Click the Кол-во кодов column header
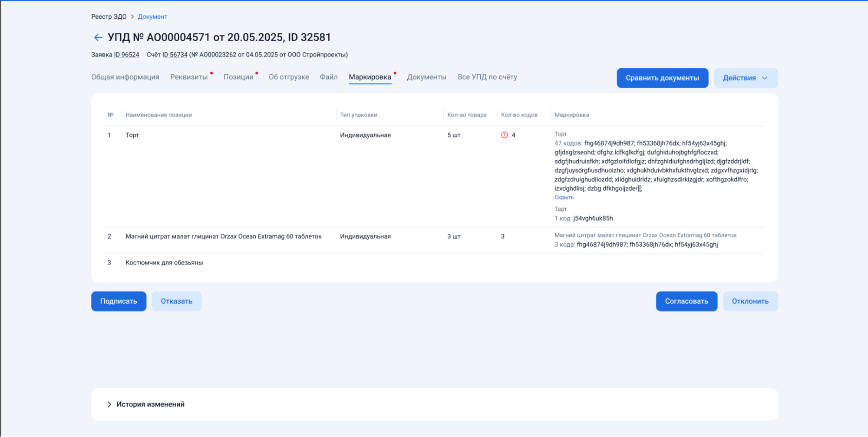 click(x=519, y=115)
